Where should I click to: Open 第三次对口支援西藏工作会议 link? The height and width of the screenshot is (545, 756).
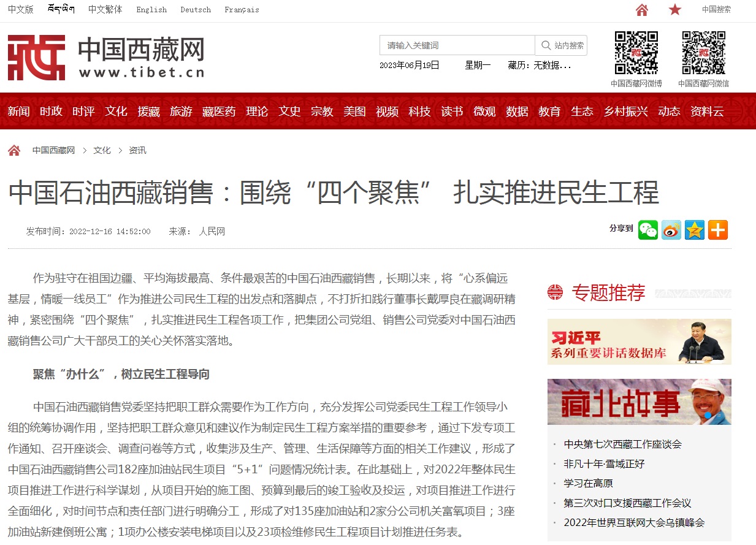(628, 503)
